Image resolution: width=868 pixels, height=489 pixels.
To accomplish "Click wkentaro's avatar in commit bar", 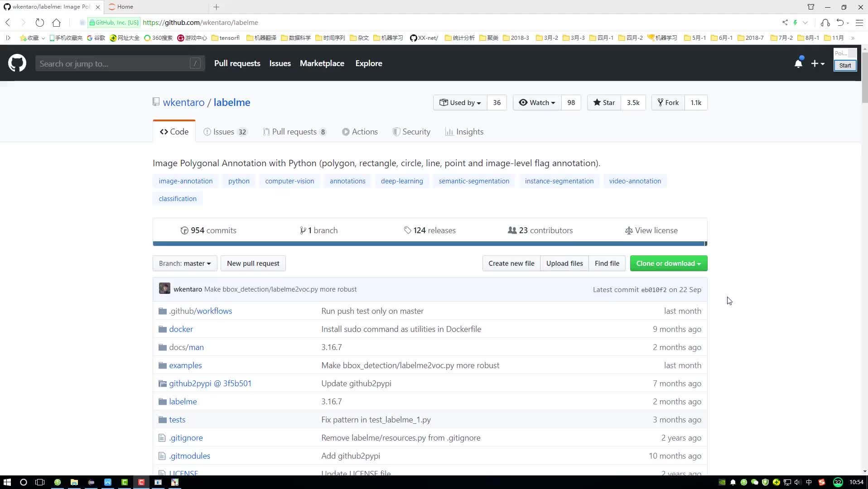I will click(164, 289).
